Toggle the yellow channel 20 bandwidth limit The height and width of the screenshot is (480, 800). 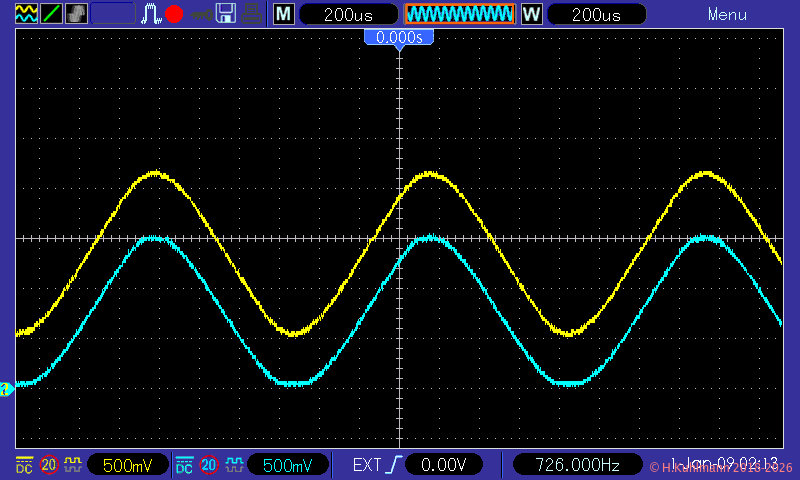[48, 465]
